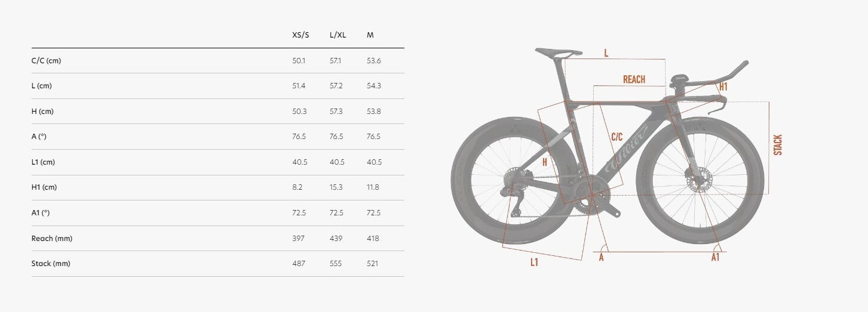Click the Stack (mm) row label in the table

pos(51,264)
